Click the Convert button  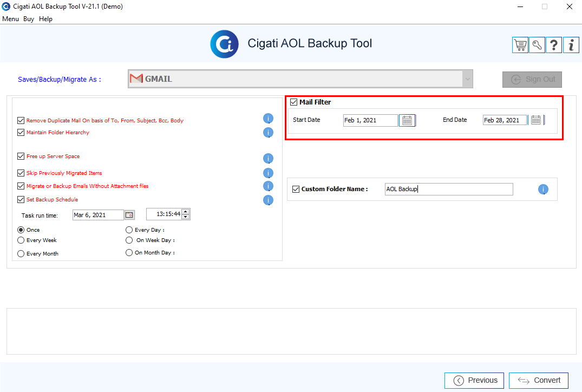click(539, 381)
